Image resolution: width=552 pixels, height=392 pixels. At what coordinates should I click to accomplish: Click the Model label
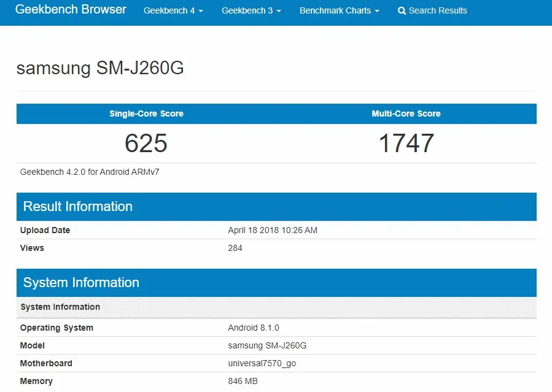click(x=33, y=345)
